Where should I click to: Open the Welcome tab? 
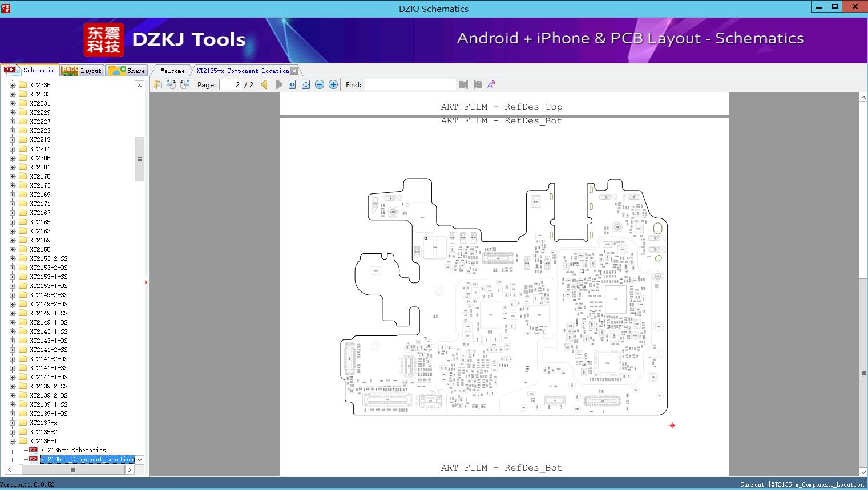172,70
